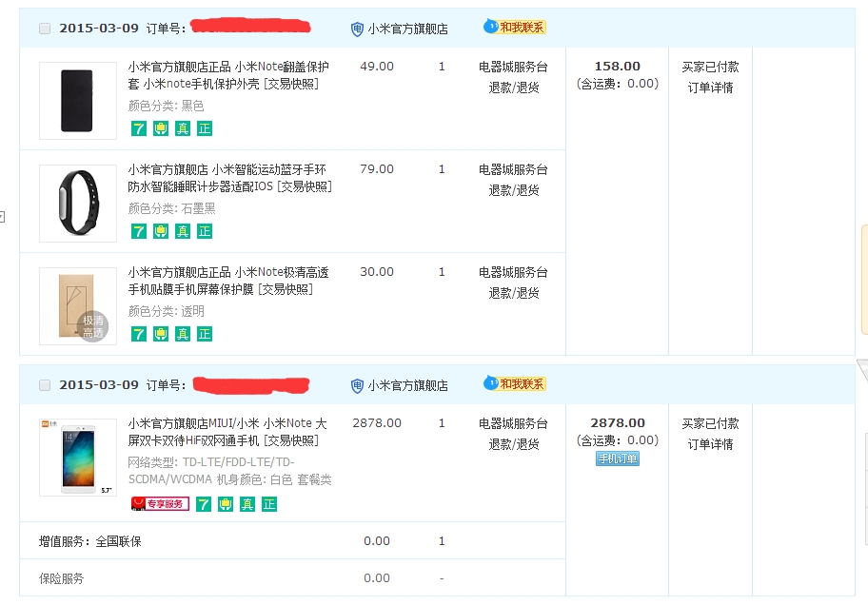Image resolution: width=868 pixels, height=605 pixels.
Task: Click consumer protection bag icon on Mi Band row
Action: 162,230
